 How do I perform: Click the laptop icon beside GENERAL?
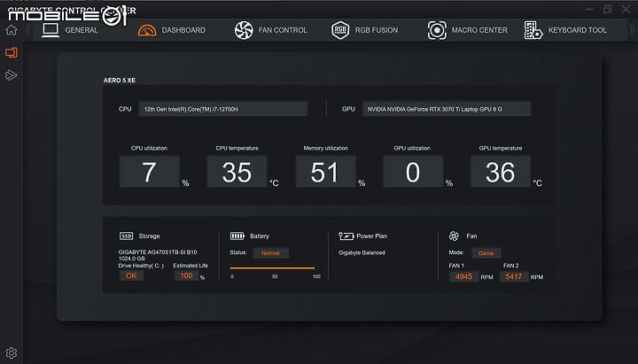[51, 30]
